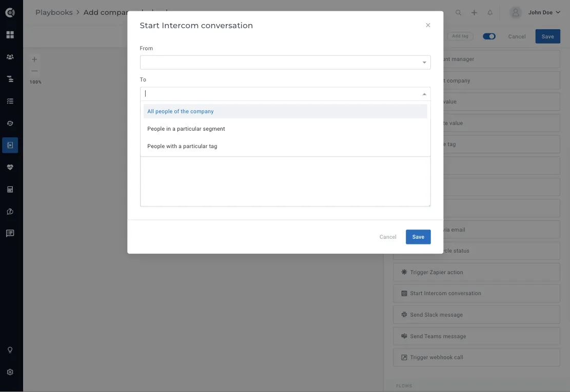This screenshot has height=392, width=570.
Task: Open the notifications bell
Action: (490, 13)
